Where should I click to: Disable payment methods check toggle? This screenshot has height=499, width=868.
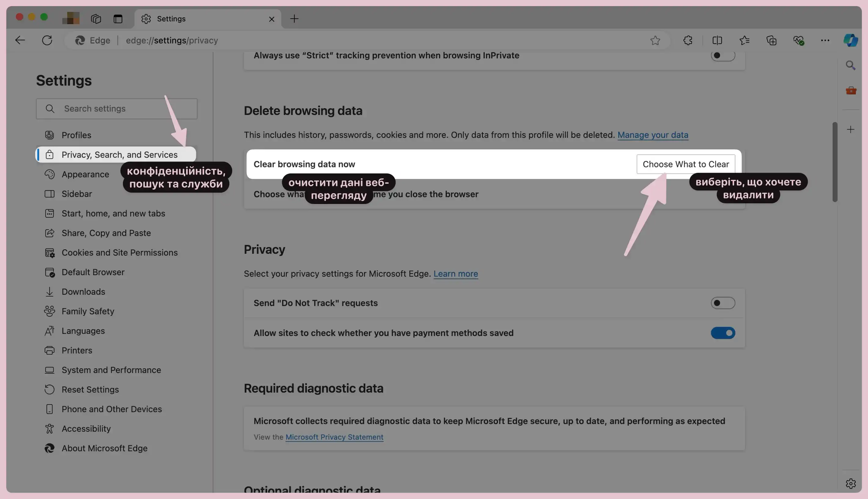coord(723,333)
